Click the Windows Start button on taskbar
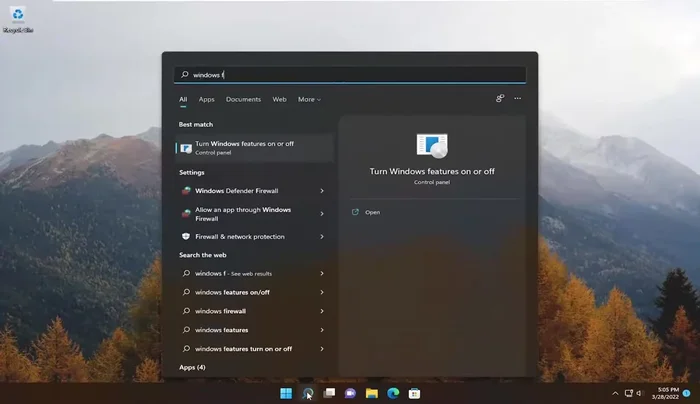 (x=286, y=393)
